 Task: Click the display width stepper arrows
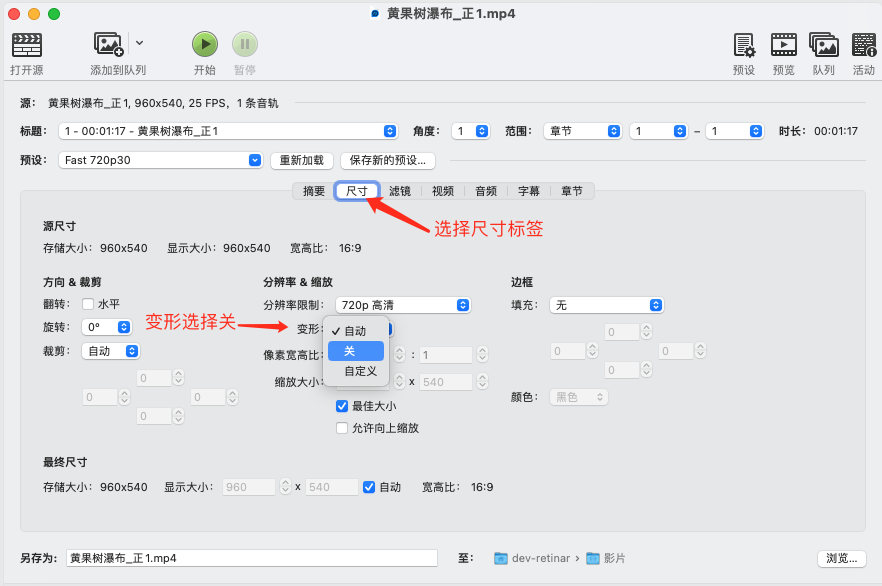[285, 487]
